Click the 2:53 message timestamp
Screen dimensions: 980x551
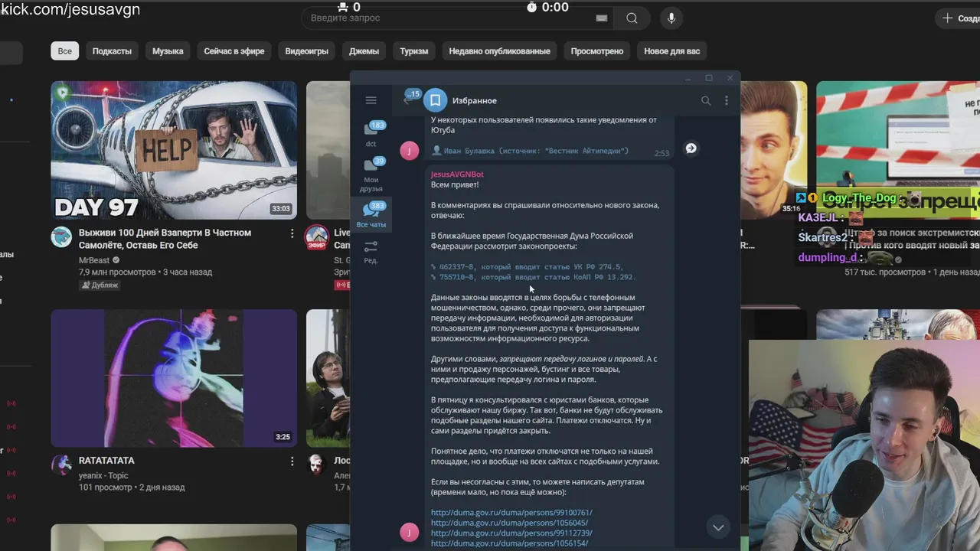[x=661, y=153]
